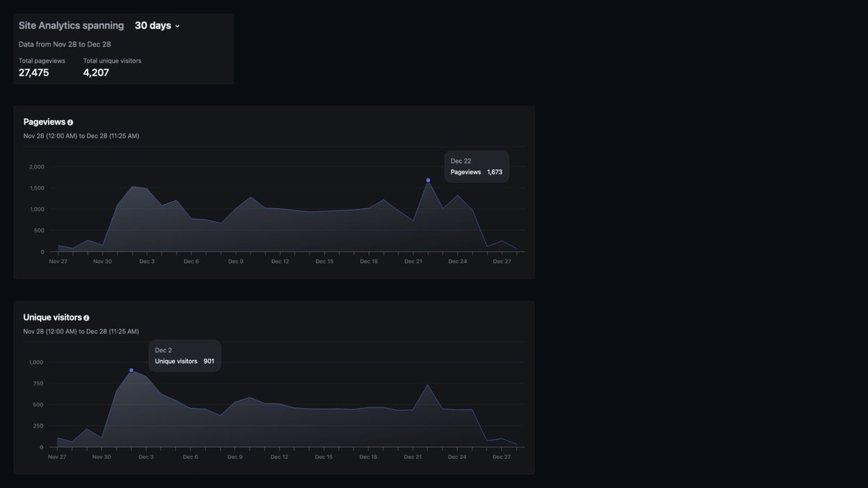Image resolution: width=868 pixels, height=488 pixels.
Task: Click the Site Analytics spanning heading
Action: (72, 25)
